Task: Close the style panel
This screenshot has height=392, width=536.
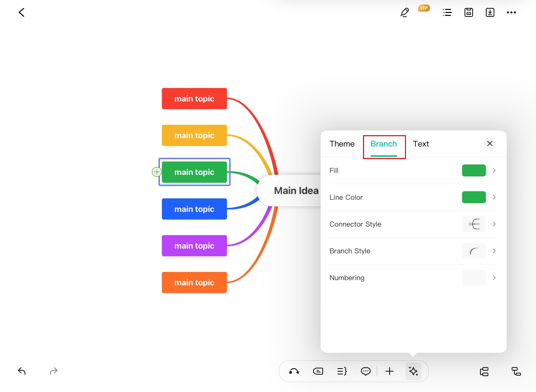Action: [x=490, y=143]
